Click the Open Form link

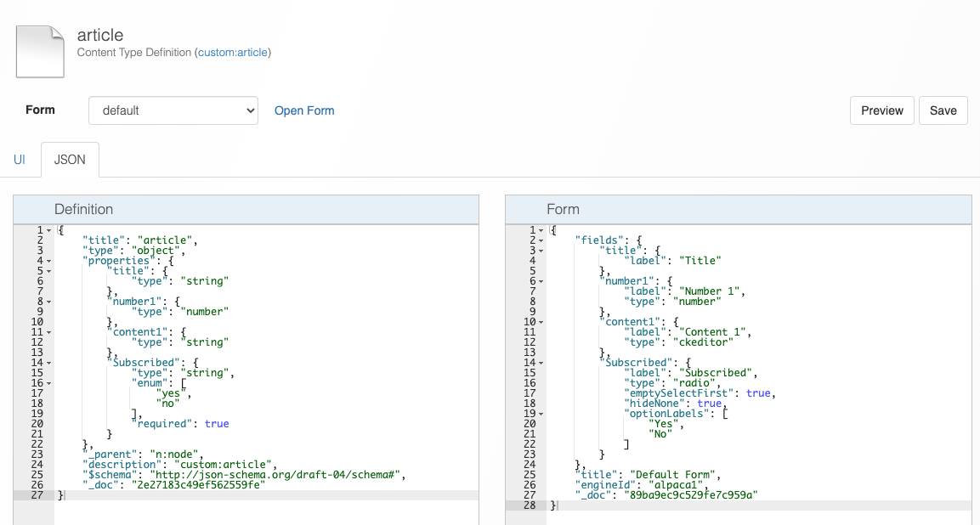[x=304, y=110]
